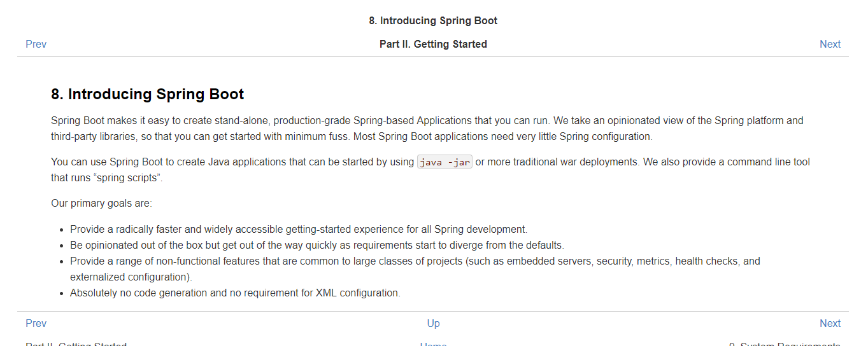Click paragraph starting "Spring Boot makes it easy"

click(x=427, y=128)
